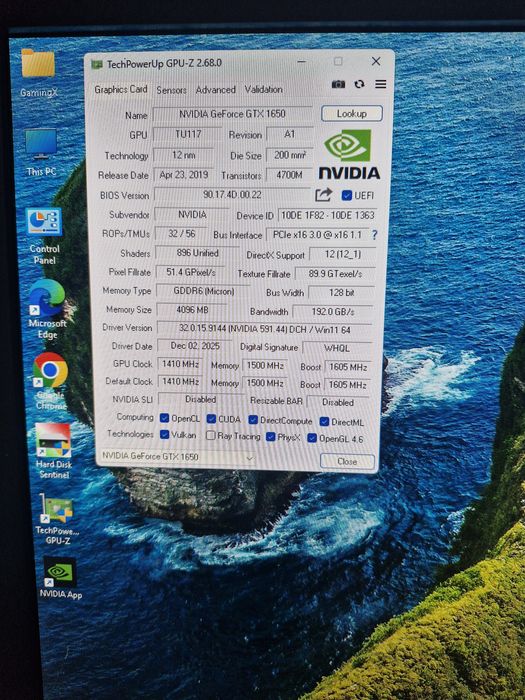The image size is (525, 700).
Task: Click the Die Size value 200 mm²
Action: (x=290, y=155)
